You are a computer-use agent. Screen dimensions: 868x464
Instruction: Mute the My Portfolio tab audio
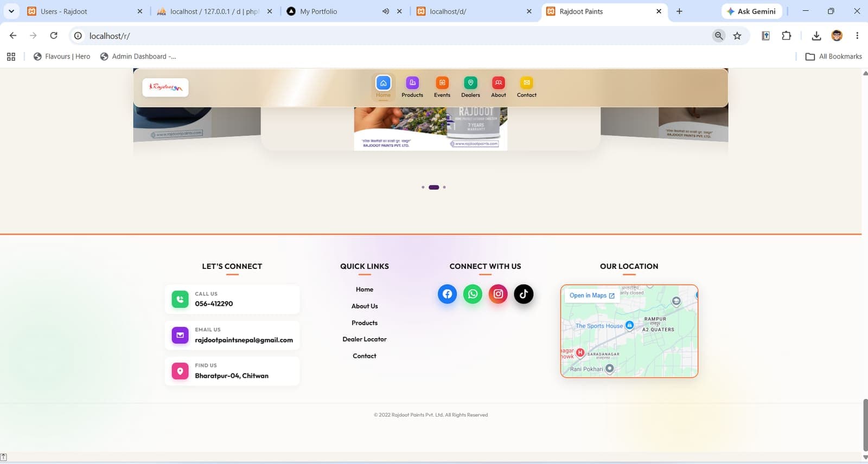385,11
